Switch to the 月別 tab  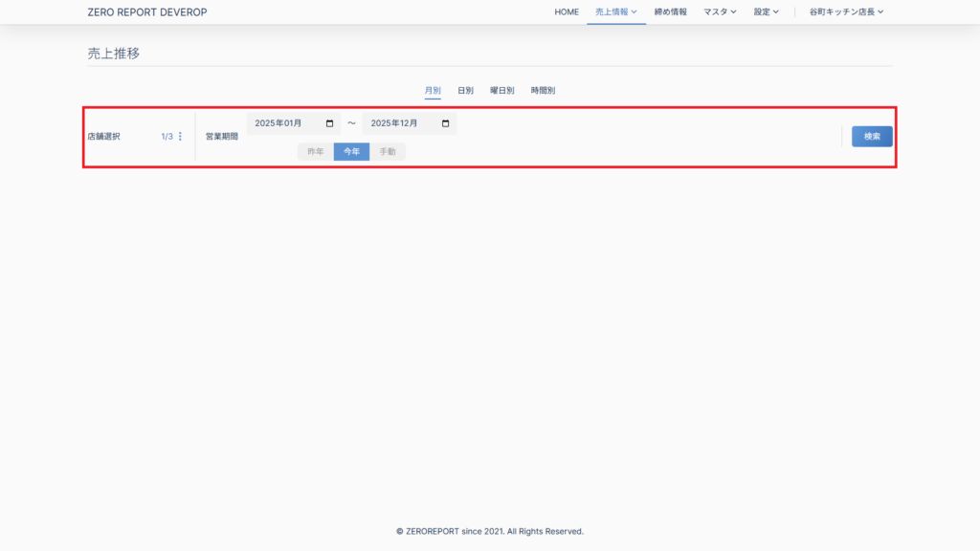point(433,91)
